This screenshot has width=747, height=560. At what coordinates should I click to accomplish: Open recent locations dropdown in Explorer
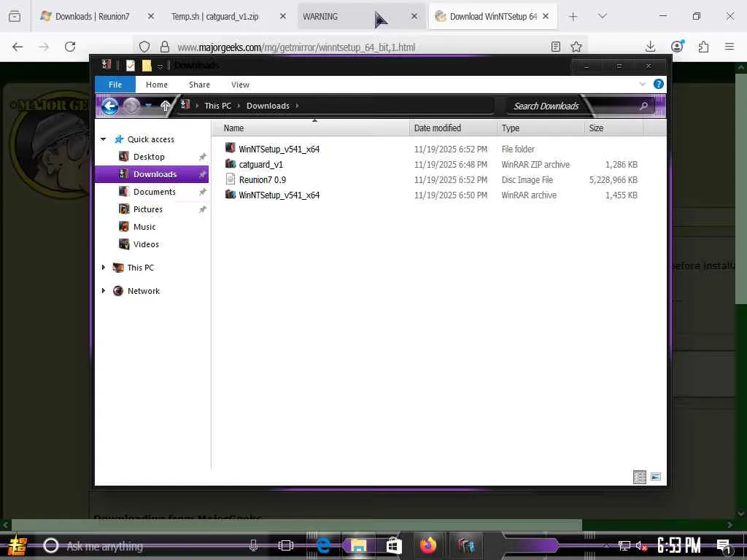(x=149, y=105)
